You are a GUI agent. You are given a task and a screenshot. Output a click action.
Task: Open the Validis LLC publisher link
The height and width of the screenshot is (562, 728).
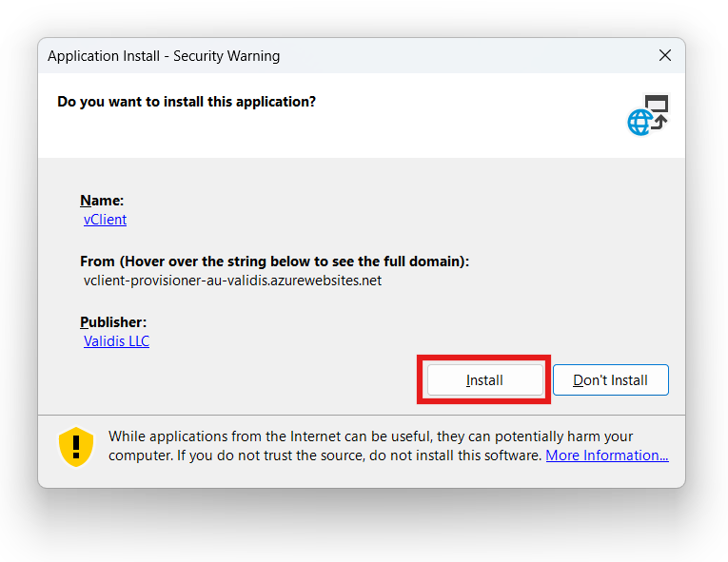(116, 341)
